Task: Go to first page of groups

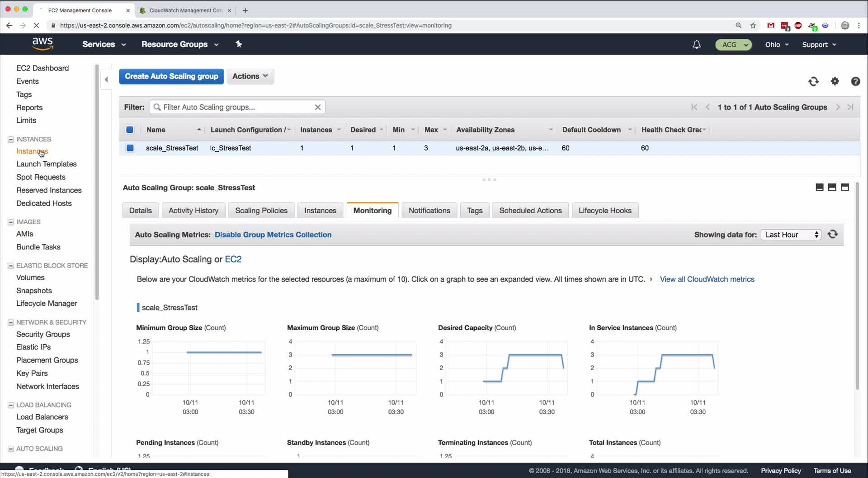Action: coord(694,107)
